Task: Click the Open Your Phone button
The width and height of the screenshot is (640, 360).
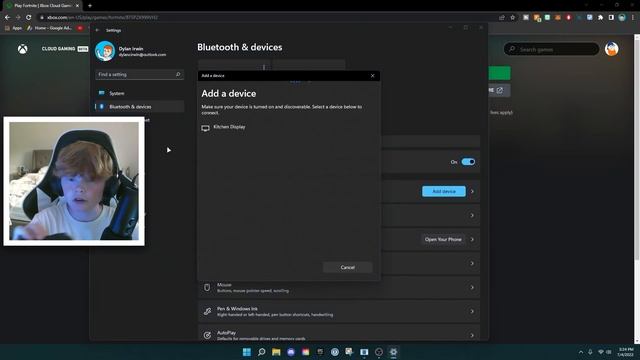Action: pyautogui.click(x=443, y=240)
